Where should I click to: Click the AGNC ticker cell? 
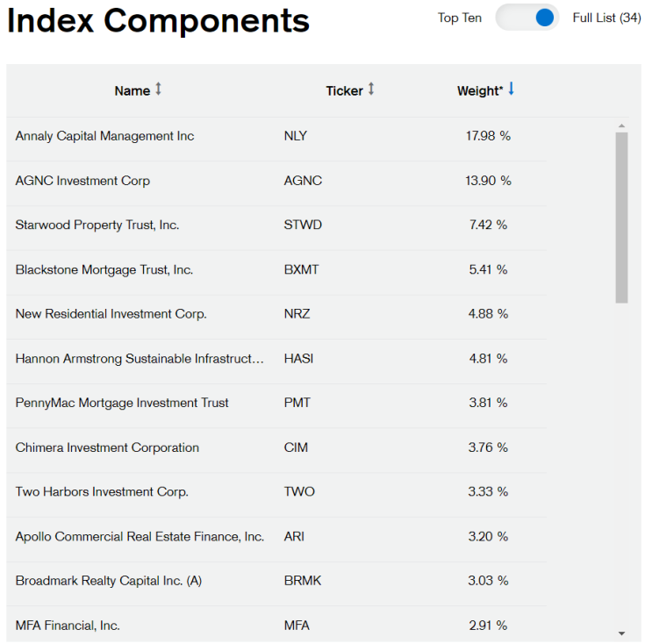[303, 181]
